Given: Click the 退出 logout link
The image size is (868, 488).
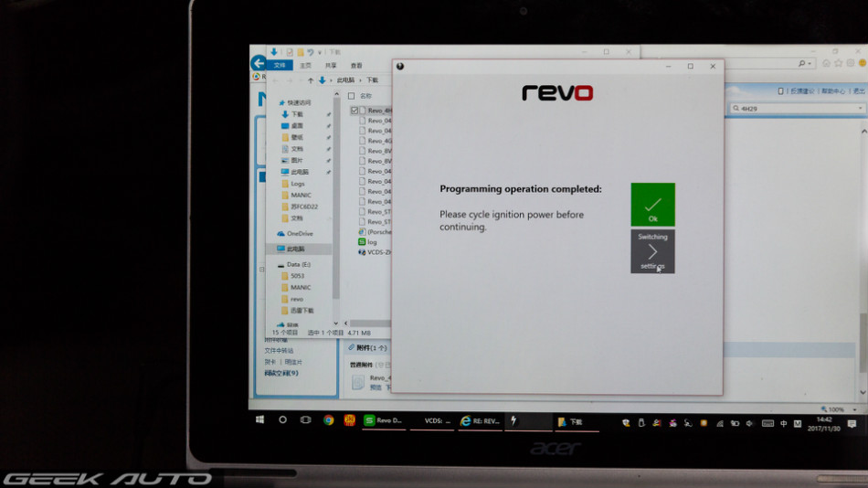Looking at the screenshot, I should click(859, 90).
